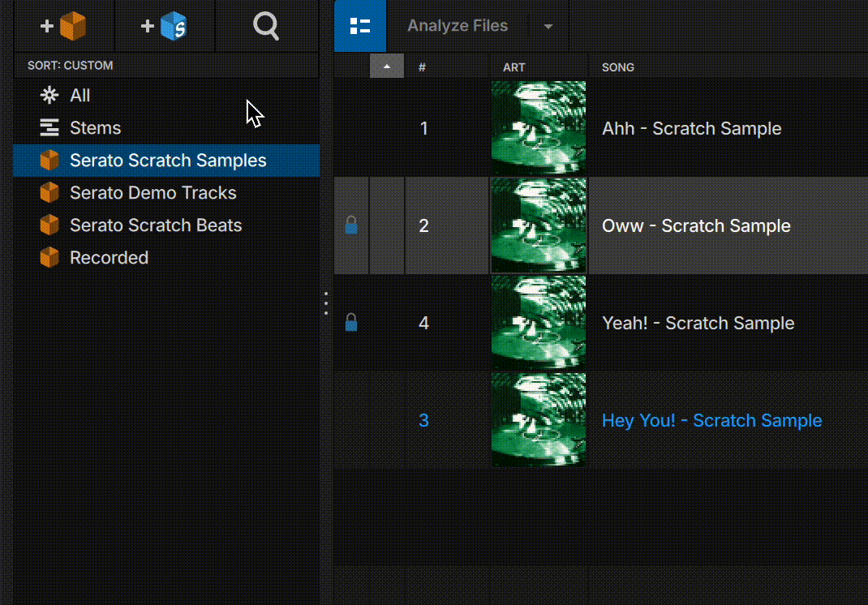868x605 pixels.
Task: Click the Serato Scratch Samples crate icon
Action: coord(49,160)
